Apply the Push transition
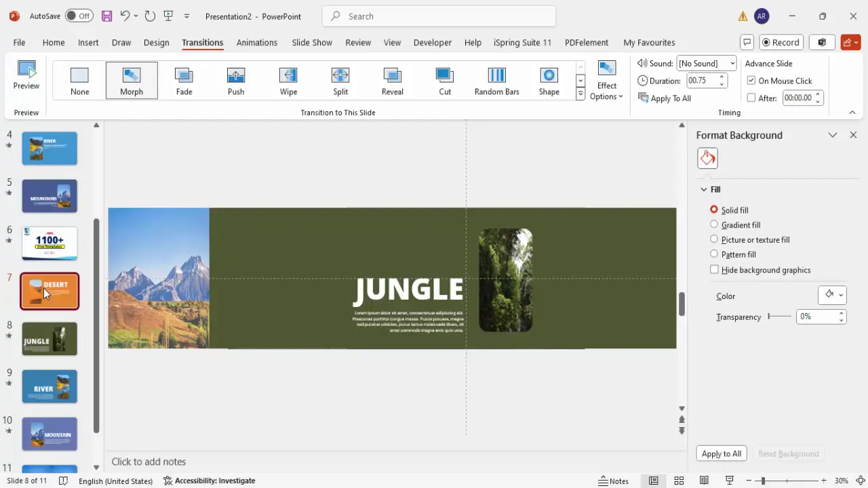Viewport: 868px width, 488px height. click(x=236, y=81)
